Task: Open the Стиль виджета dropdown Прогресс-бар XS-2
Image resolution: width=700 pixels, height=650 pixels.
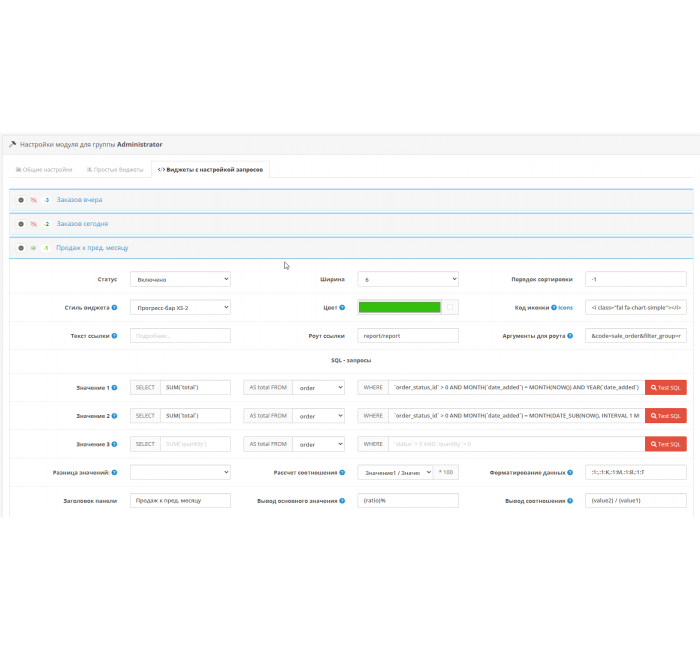Action: tap(180, 308)
